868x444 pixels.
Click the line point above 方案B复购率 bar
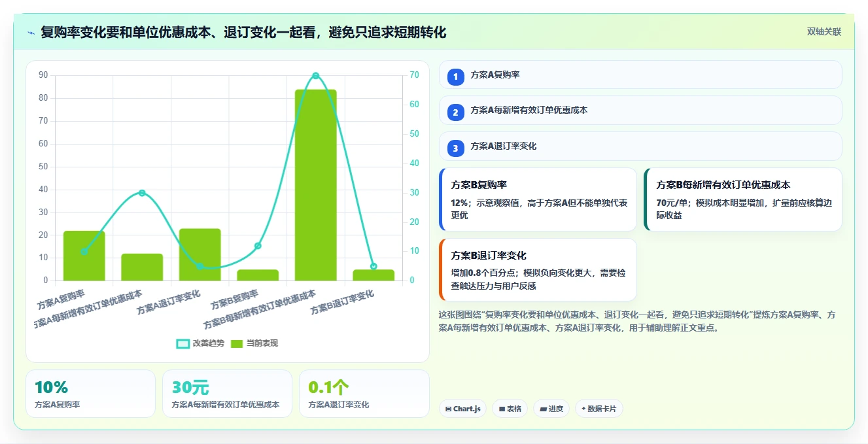[258, 246]
